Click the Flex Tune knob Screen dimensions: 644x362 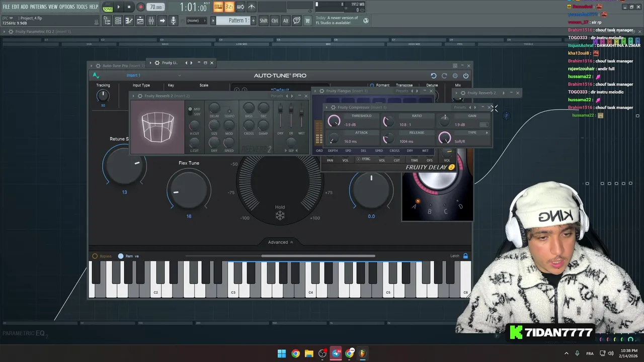(189, 189)
